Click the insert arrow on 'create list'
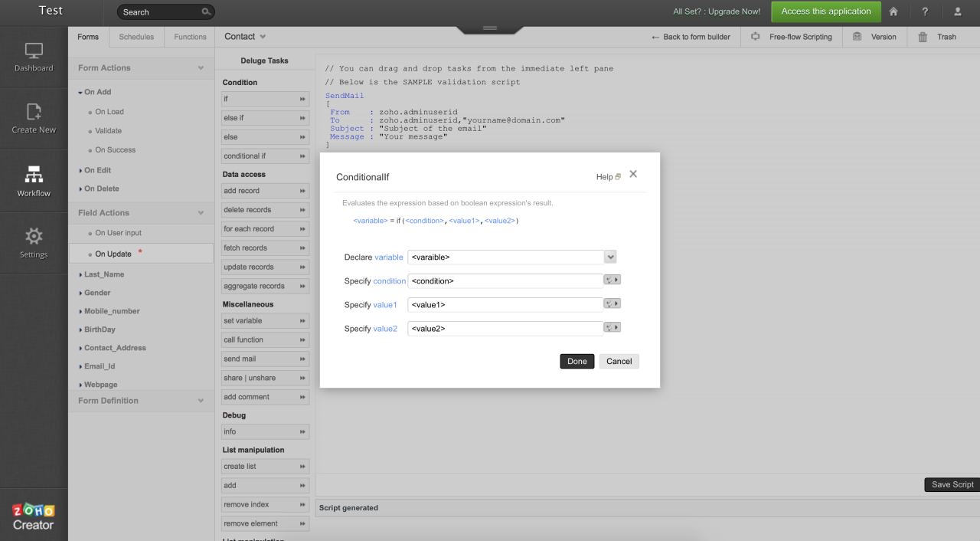980x541 pixels. [302, 466]
